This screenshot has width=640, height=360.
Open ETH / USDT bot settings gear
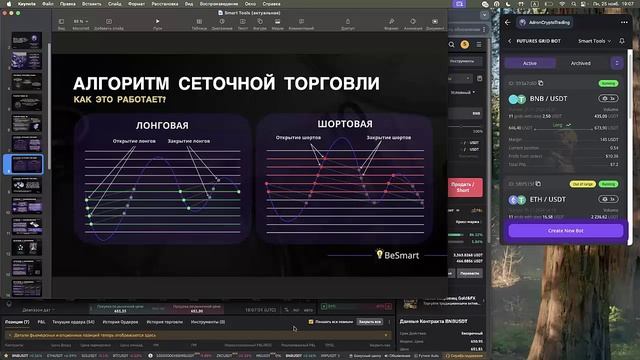[x=608, y=199]
